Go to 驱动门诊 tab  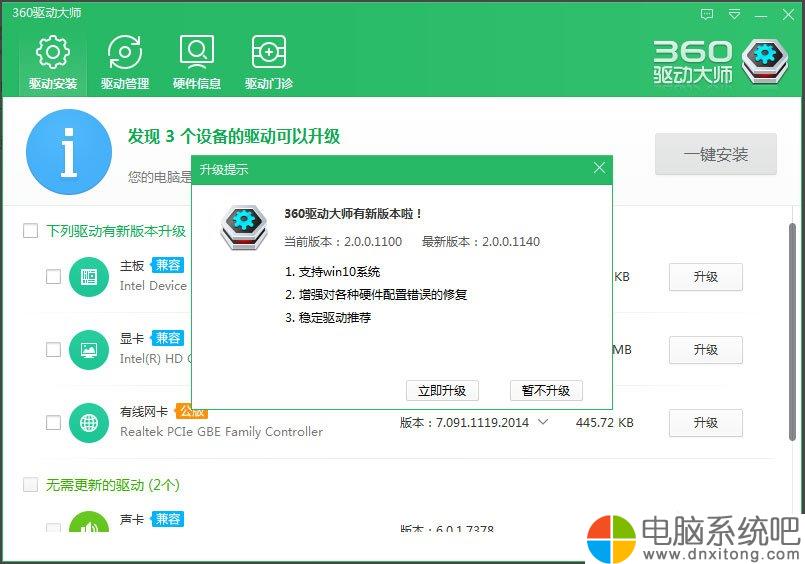click(x=269, y=63)
